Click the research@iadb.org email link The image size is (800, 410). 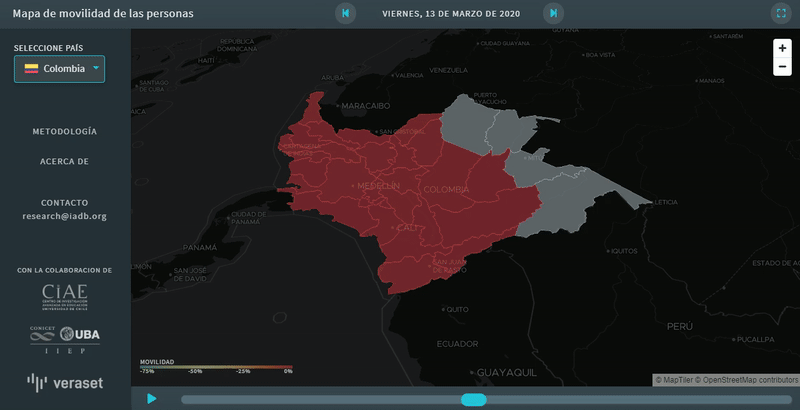(x=65, y=216)
